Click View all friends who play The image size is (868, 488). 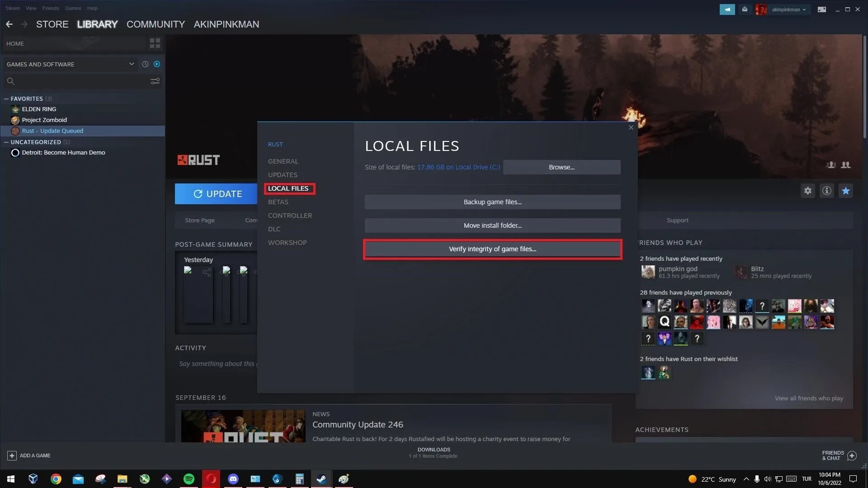tap(809, 399)
